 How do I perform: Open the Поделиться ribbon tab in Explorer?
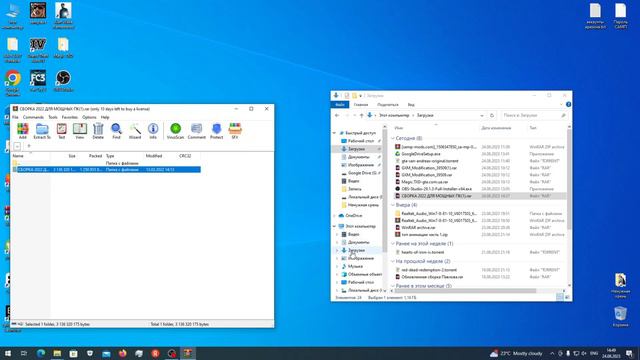coord(387,105)
